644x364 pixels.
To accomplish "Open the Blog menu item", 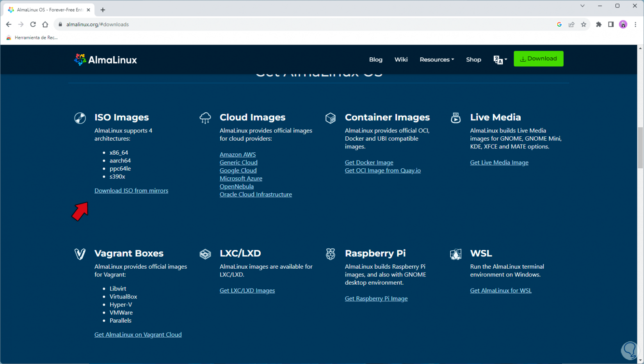I will coord(375,60).
